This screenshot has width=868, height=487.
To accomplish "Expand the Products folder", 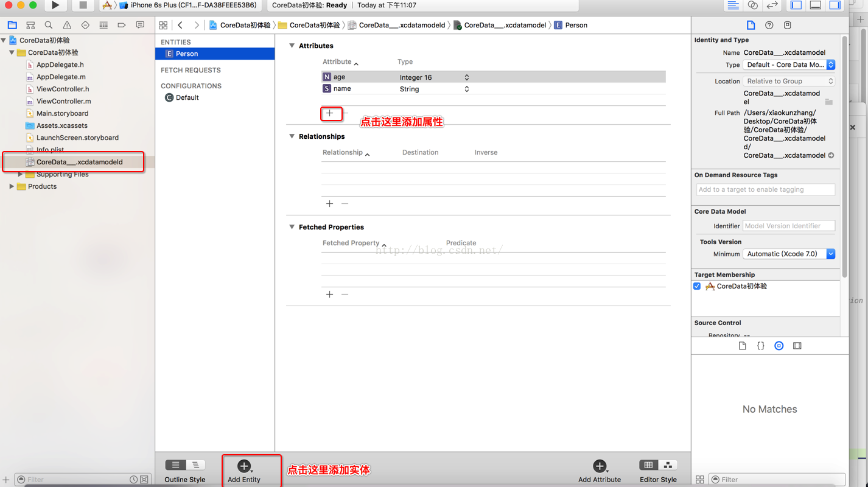I will pos(12,186).
